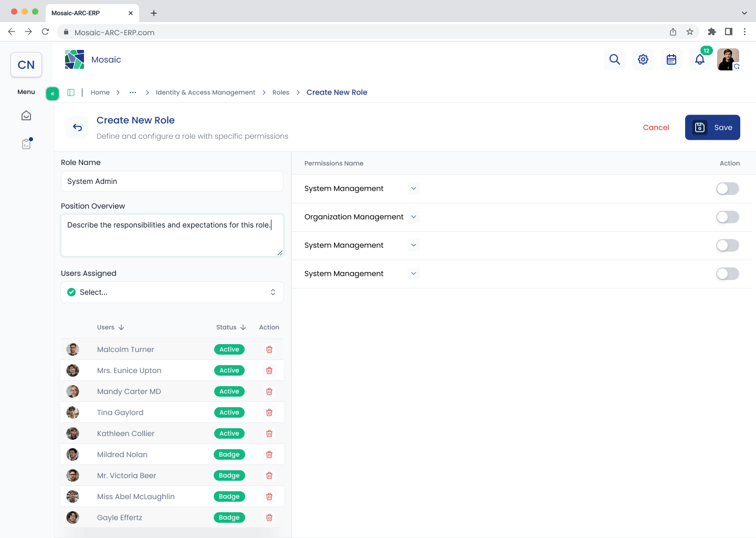Click into the Position Overview text area
The height and width of the screenshot is (538, 756).
point(172,235)
